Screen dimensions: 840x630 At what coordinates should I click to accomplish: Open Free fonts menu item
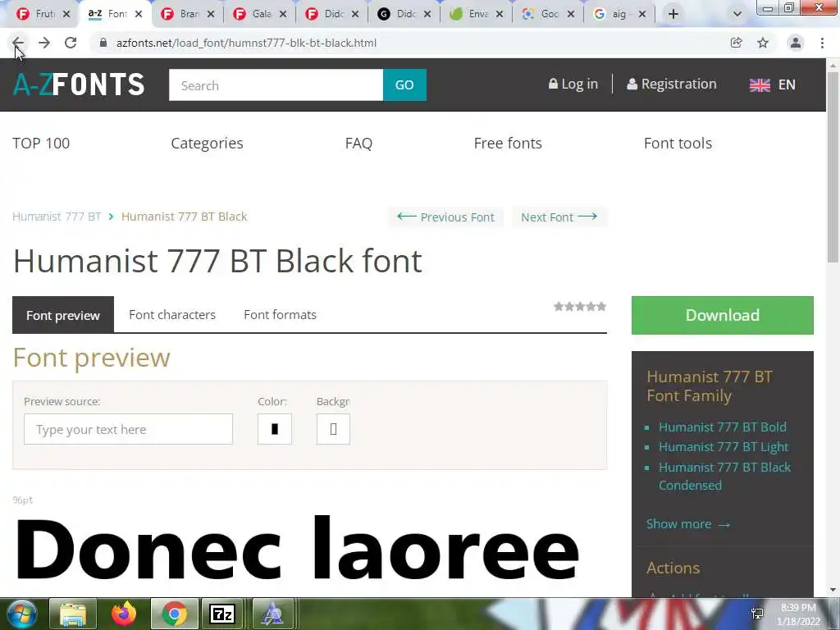508,143
